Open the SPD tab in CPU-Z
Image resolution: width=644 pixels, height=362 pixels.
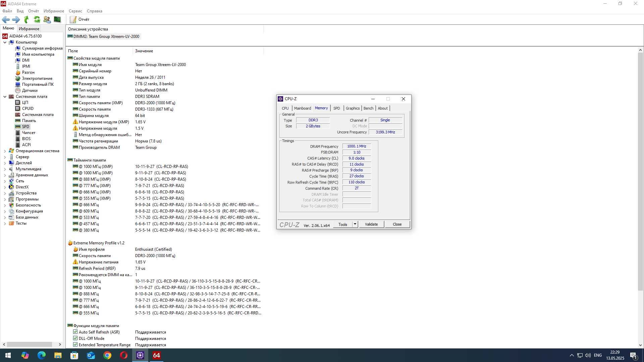pos(336,108)
